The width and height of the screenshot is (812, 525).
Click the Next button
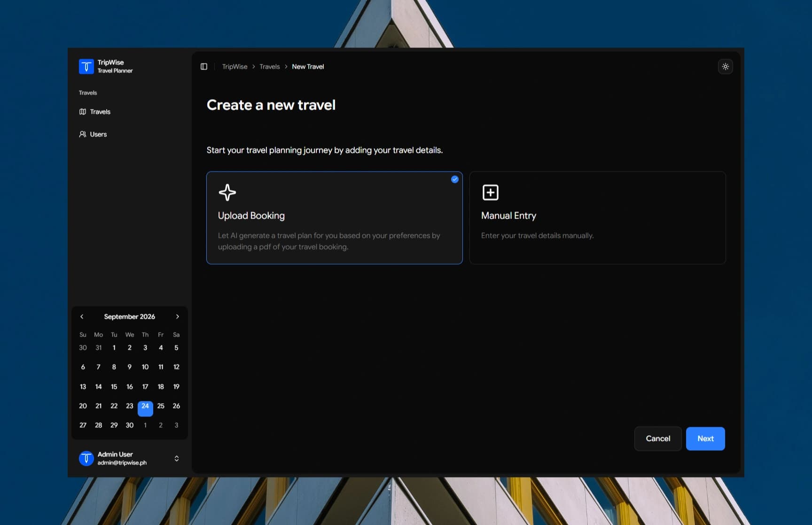tap(705, 439)
